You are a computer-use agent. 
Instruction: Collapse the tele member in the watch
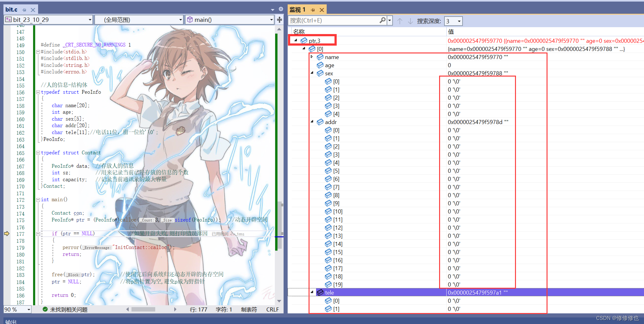[312, 292]
